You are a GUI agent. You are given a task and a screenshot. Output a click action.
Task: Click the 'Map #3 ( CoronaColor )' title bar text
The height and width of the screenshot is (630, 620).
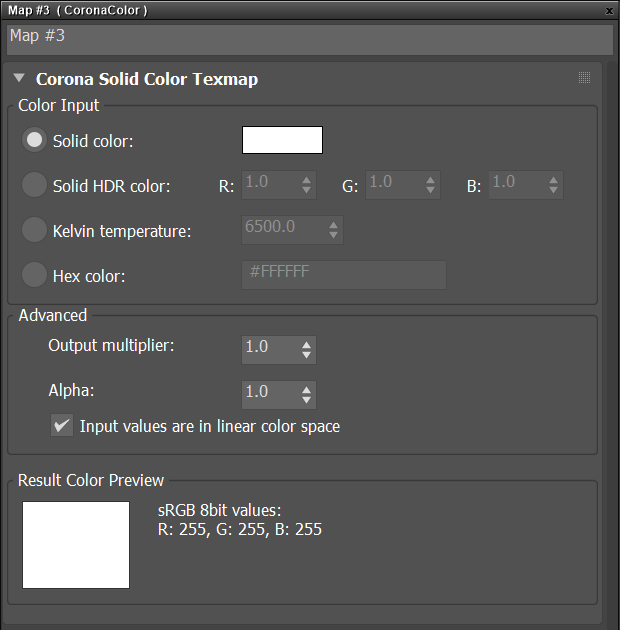tap(78, 10)
